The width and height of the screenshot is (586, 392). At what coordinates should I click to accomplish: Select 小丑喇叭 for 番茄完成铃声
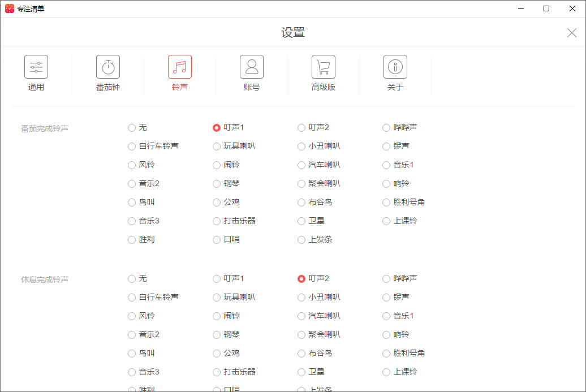point(301,147)
